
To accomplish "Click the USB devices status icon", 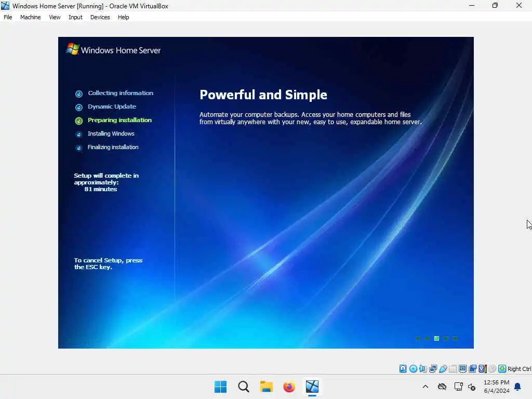I will (x=443, y=368).
